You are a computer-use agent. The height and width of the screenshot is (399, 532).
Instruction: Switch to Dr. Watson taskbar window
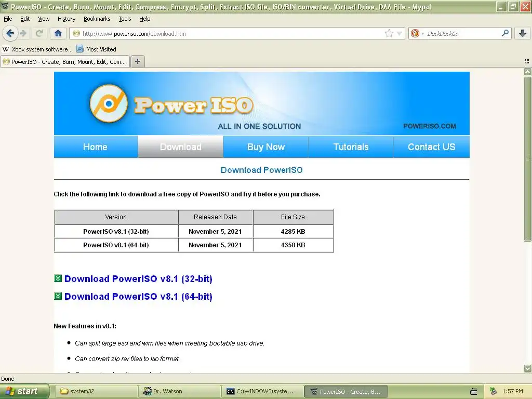(x=180, y=392)
